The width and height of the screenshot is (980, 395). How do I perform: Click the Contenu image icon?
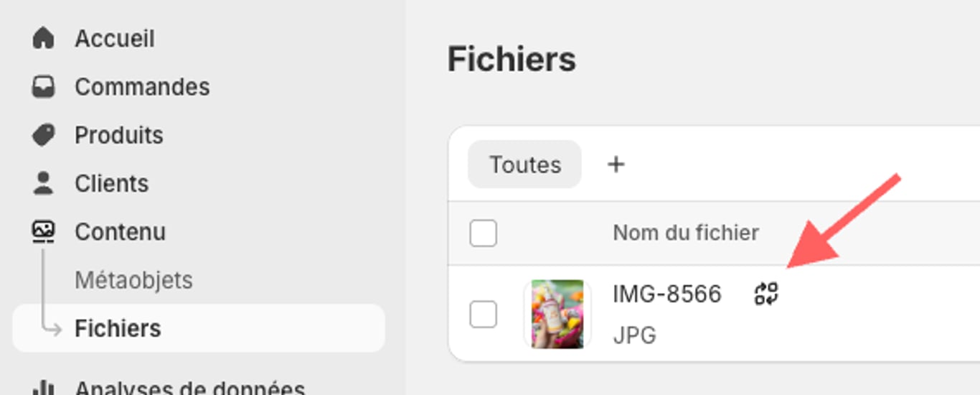(43, 231)
